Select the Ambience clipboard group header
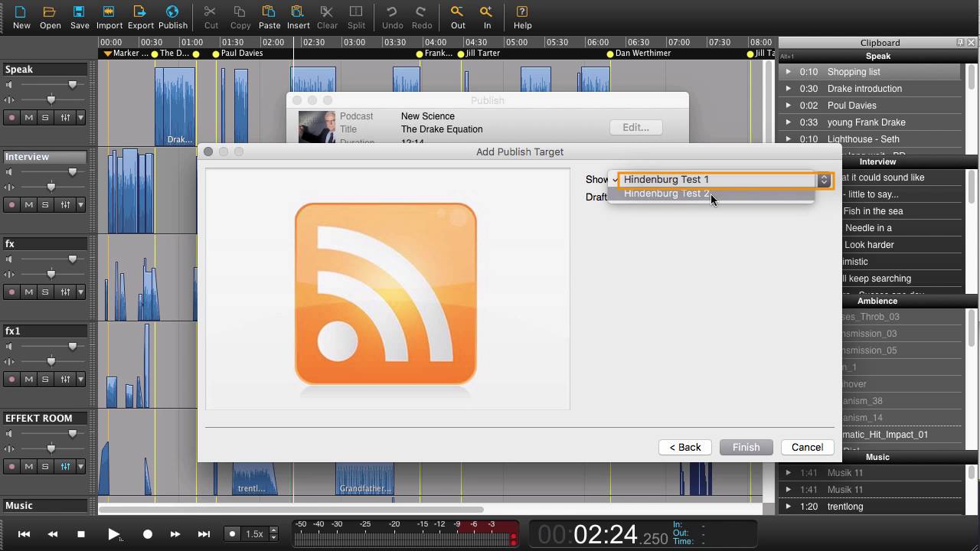 pyautogui.click(x=877, y=301)
